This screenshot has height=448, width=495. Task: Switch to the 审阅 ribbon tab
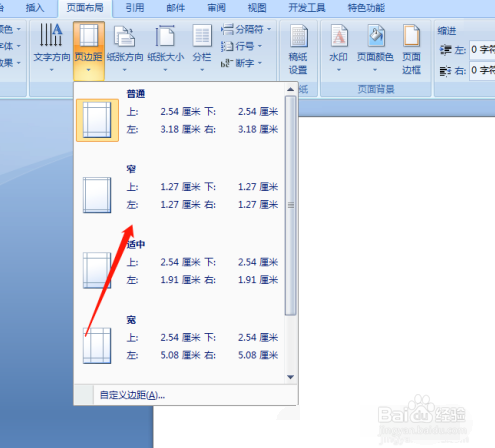216,8
